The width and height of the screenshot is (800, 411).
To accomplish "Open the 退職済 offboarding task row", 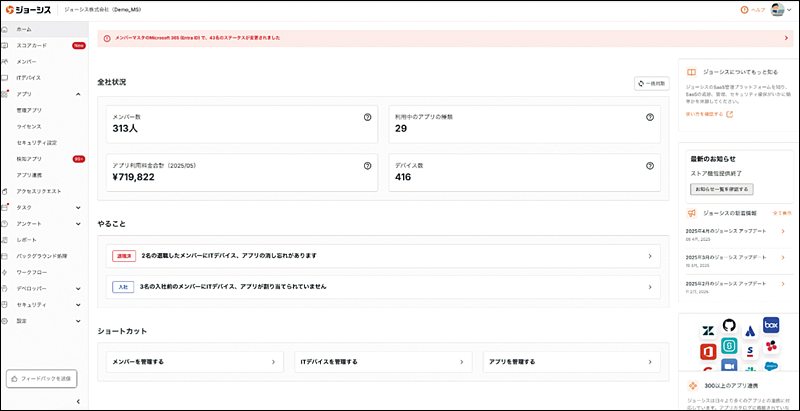I will 383,256.
